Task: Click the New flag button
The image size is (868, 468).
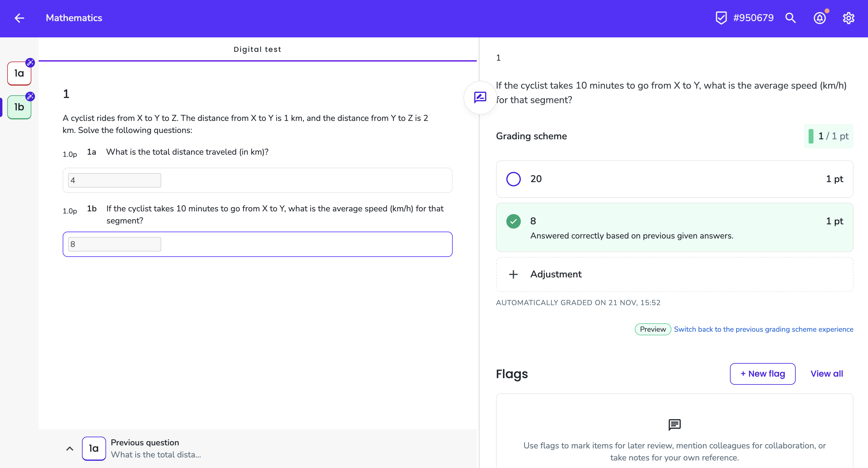Action: tap(763, 374)
